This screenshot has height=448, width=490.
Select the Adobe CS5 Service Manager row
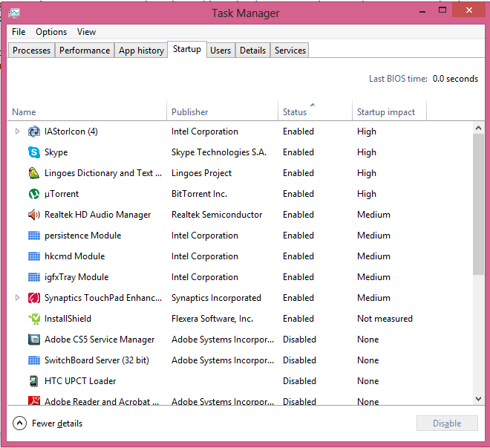pyautogui.click(x=99, y=340)
